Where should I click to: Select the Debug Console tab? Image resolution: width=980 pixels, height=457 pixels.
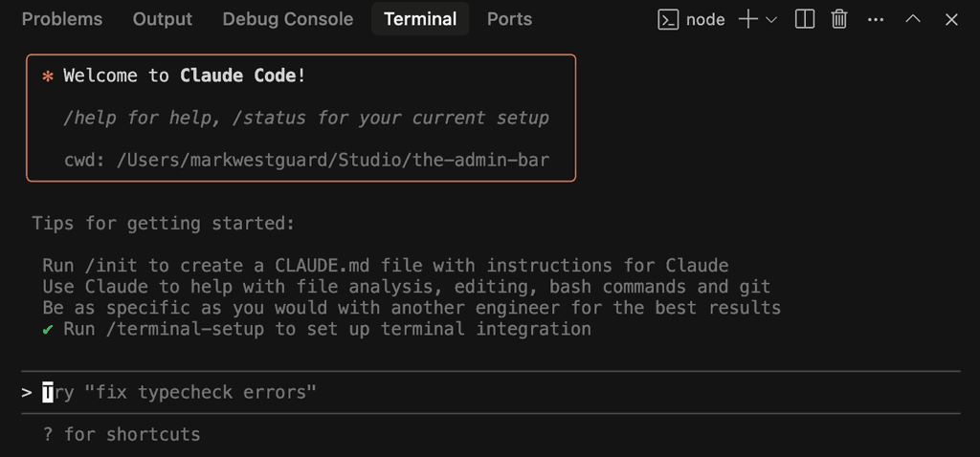287,19
